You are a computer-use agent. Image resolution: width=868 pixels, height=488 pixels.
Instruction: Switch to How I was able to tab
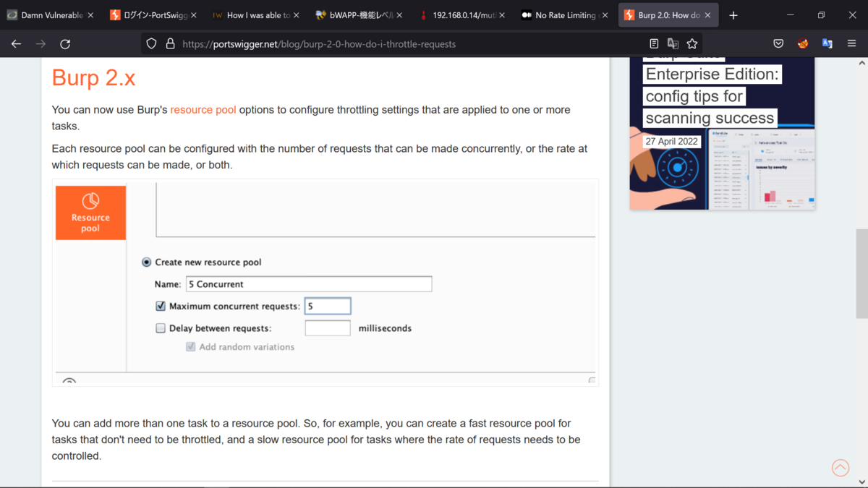point(257,15)
